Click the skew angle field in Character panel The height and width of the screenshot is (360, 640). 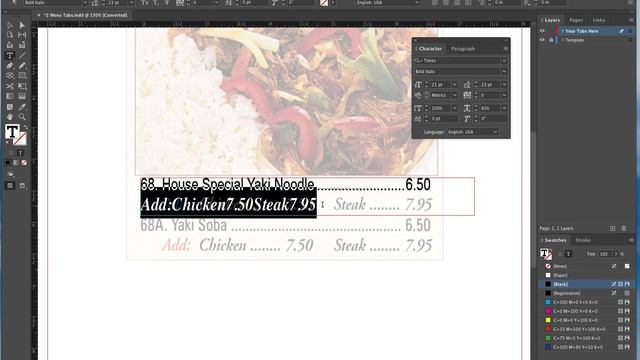click(x=493, y=119)
